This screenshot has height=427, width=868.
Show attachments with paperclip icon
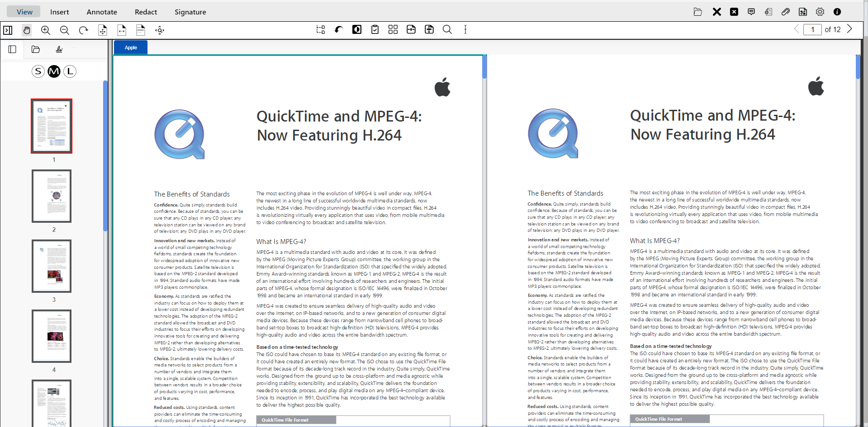tap(786, 12)
